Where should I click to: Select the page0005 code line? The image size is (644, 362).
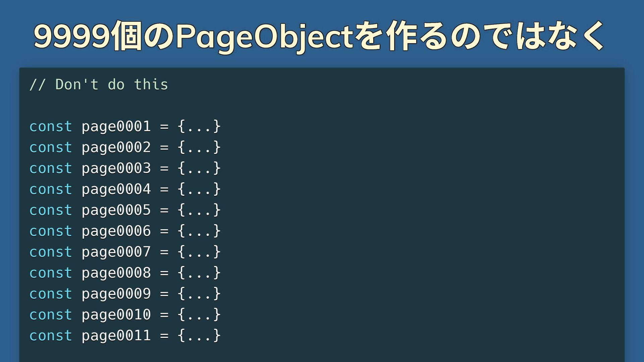[125, 210]
